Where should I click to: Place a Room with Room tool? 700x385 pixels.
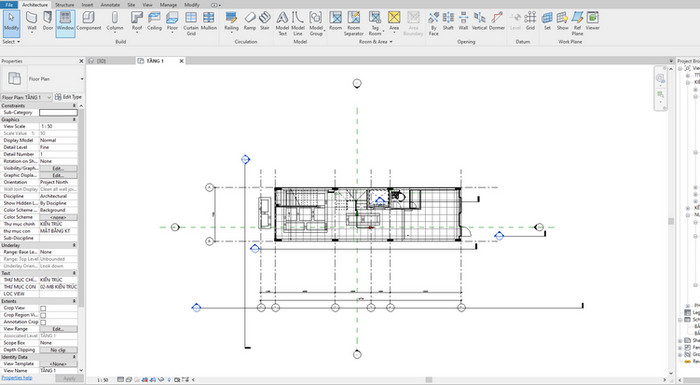click(x=335, y=21)
